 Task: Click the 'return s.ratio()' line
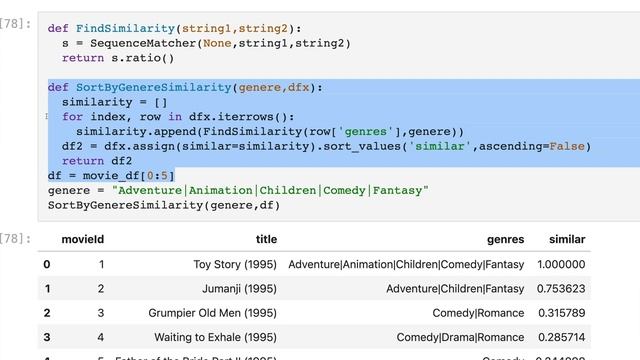tap(118, 58)
